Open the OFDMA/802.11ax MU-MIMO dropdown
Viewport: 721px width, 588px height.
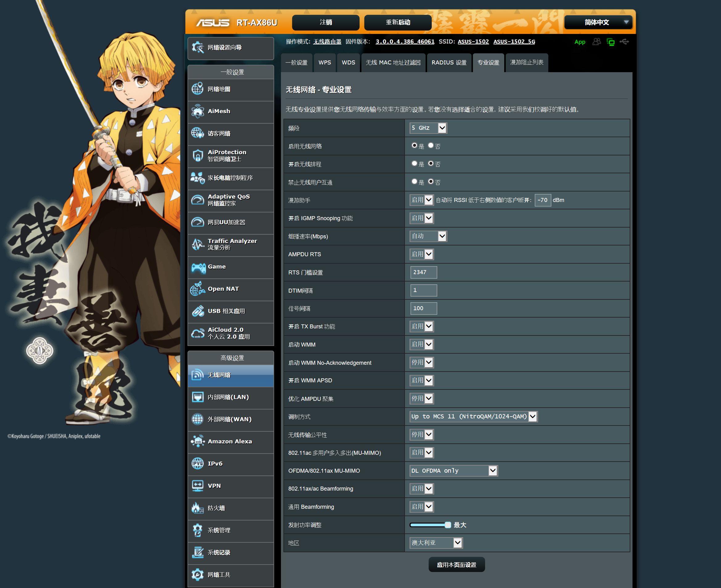coord(453,471)
